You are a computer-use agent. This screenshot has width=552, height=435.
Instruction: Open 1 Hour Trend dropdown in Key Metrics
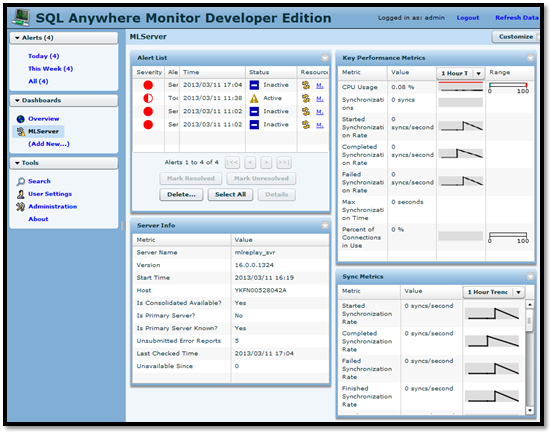coord(460,73)
